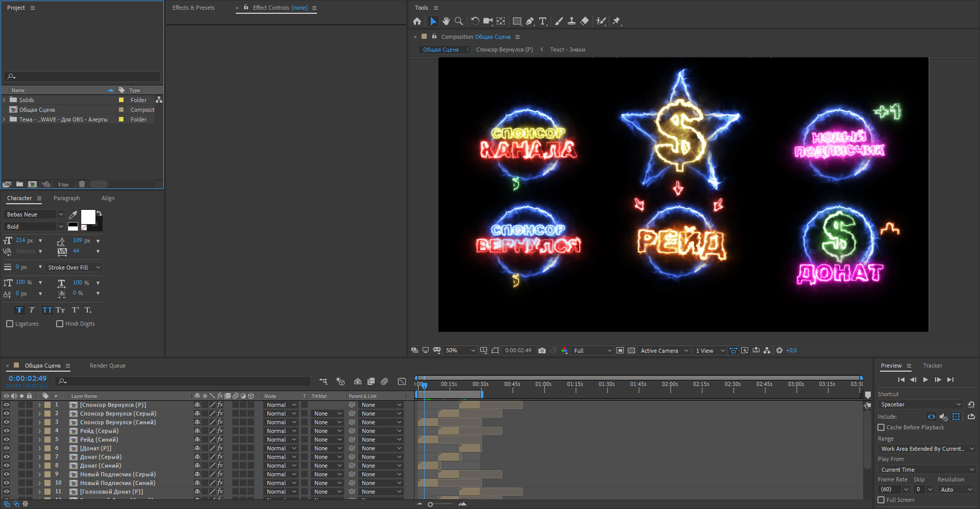Switch to the Paragraph tab
Viewport: 980px width, 509px height.
click(x=66, y=198)
